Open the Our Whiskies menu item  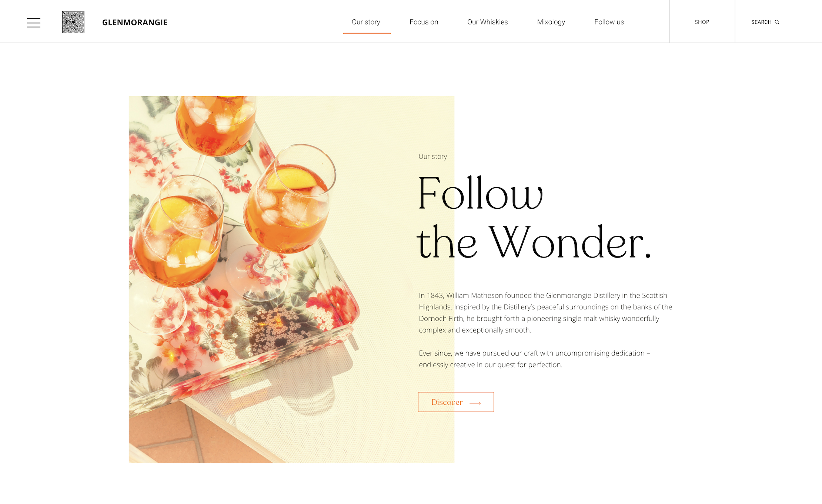click(487, 22)
